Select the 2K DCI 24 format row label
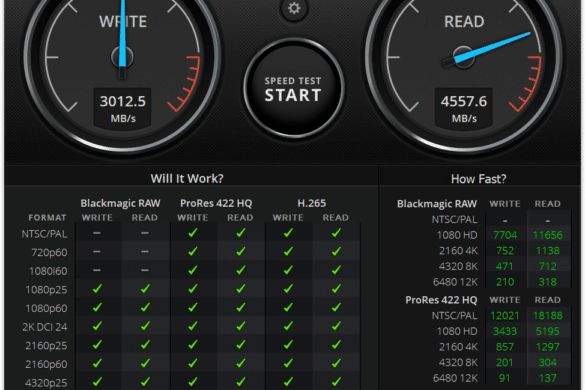The image size is (585, 390). pyautogui.click(x=45, y=327)
